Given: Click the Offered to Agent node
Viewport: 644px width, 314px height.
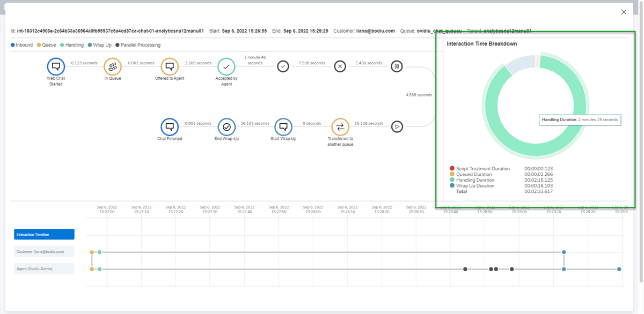Looking at the screenshot, I should (170, 67).
